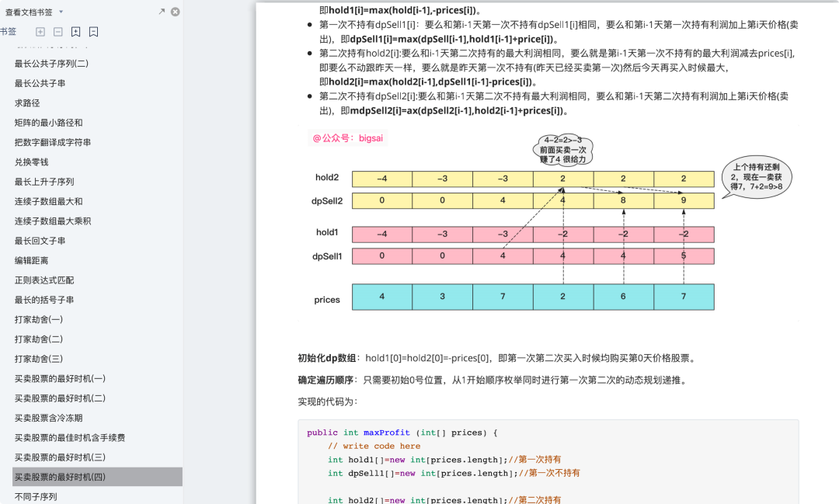Open bookmark 连续子数组最大乘积
The height and width of the screenshot is (504, 839).
pyautogui.click(x=53, y=221)
